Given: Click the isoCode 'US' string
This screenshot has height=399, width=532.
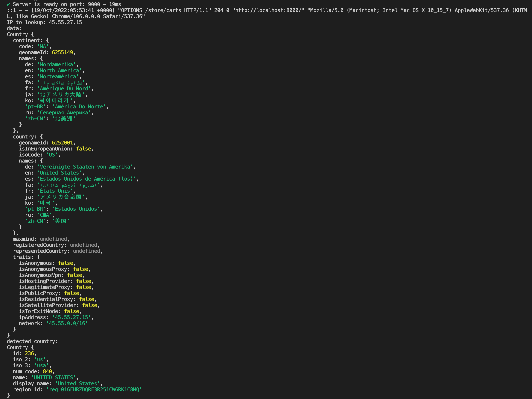Looking at the screenshot, I should [52, 155].
